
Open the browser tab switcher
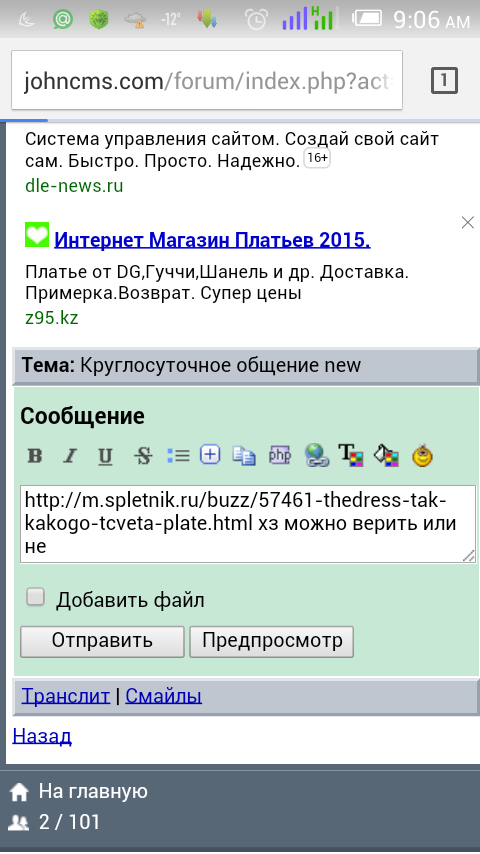[x=444, y=81]
